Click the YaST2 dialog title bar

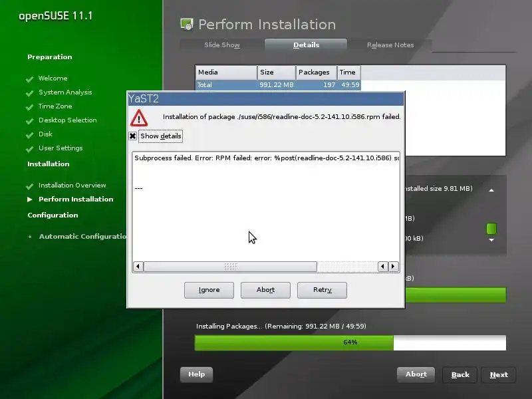(266, 98)
